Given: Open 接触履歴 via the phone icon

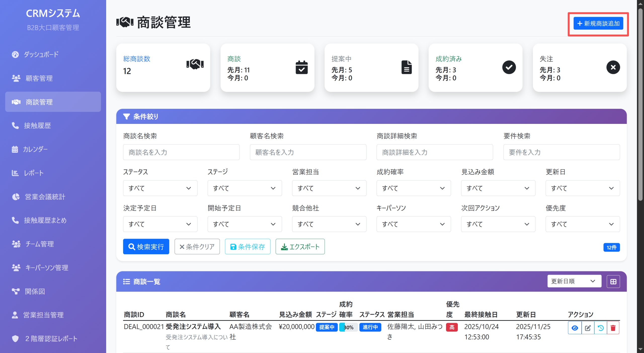Looking at the screenshot, I should point(15,126).
